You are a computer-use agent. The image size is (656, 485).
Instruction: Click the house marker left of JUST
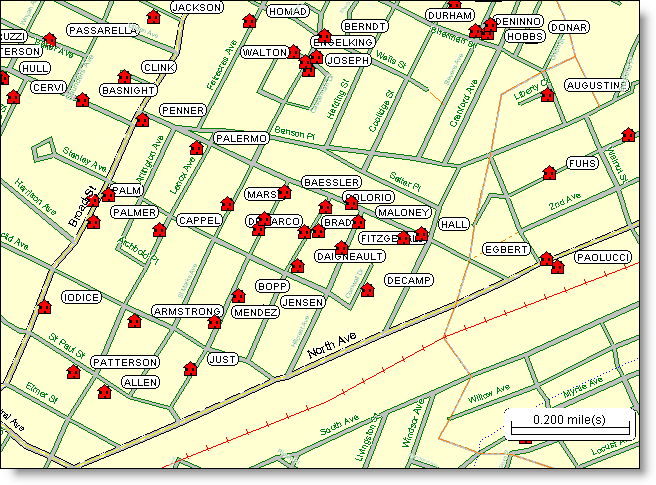(x=189, y=370)
